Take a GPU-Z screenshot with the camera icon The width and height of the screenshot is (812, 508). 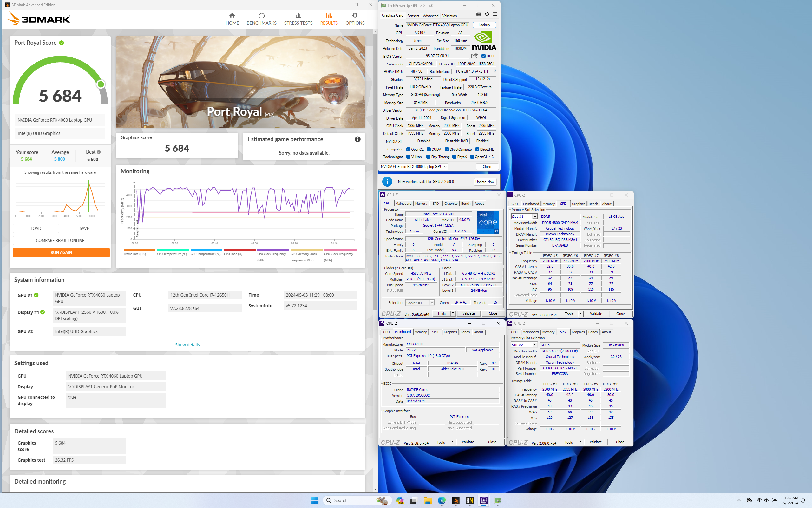coord(479,14)
